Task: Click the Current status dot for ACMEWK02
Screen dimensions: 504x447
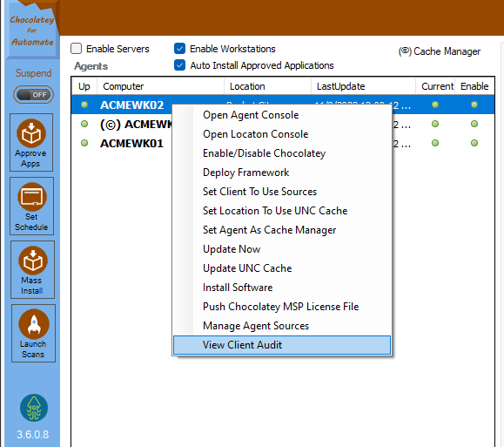Action: coord(435,105)
